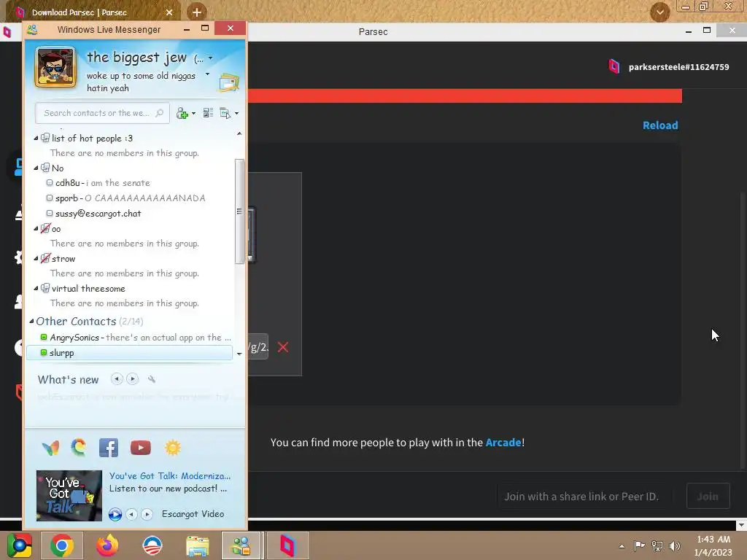747x560 pixels.
Task: Click the Add a contact icon
Action: coord(182,113)
